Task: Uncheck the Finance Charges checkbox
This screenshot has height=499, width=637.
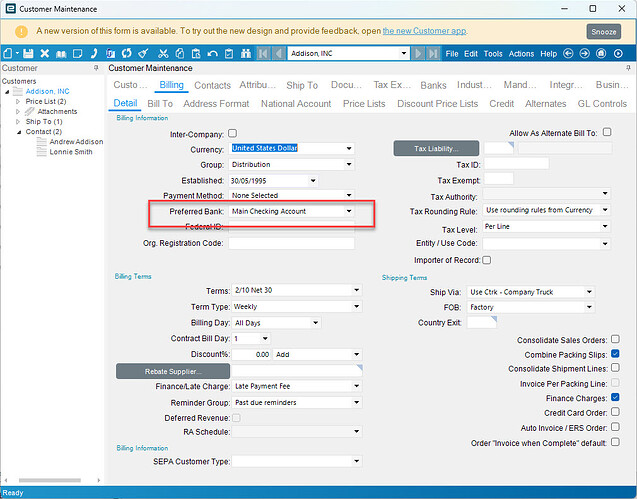Action: pos(615,397)
